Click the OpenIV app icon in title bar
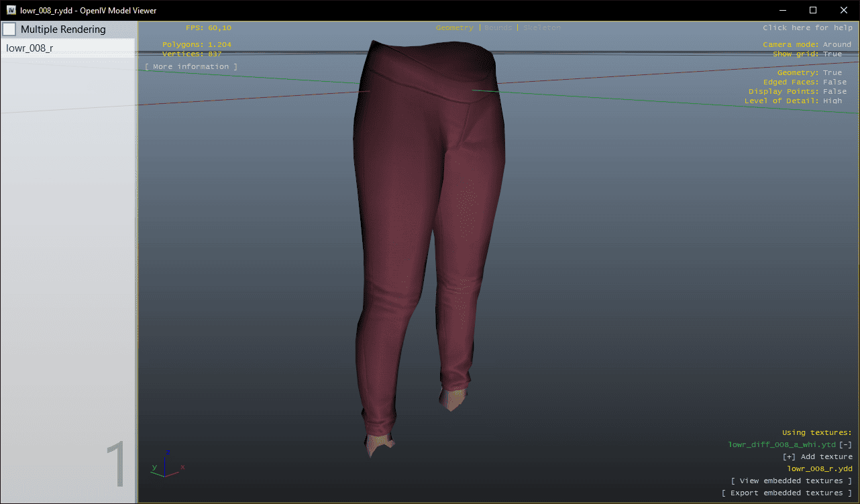Viewport: 860px width, 504px height. tap(11, 10)
